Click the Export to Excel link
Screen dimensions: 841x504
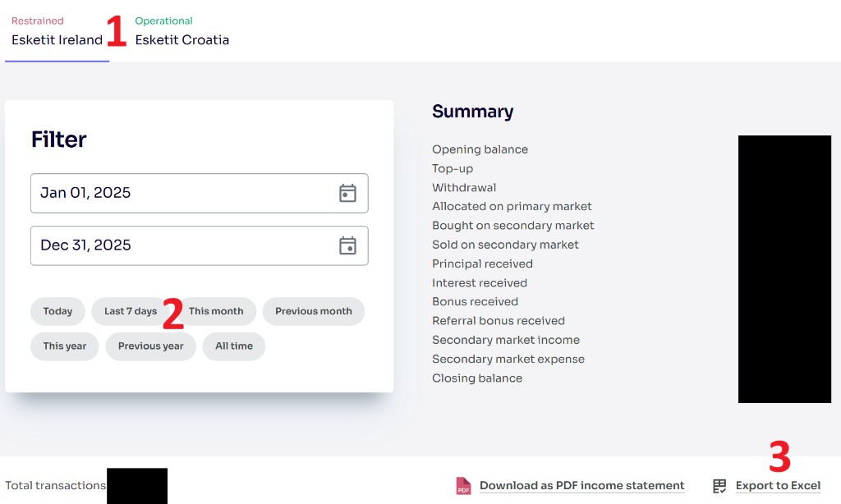click(778, 486)
